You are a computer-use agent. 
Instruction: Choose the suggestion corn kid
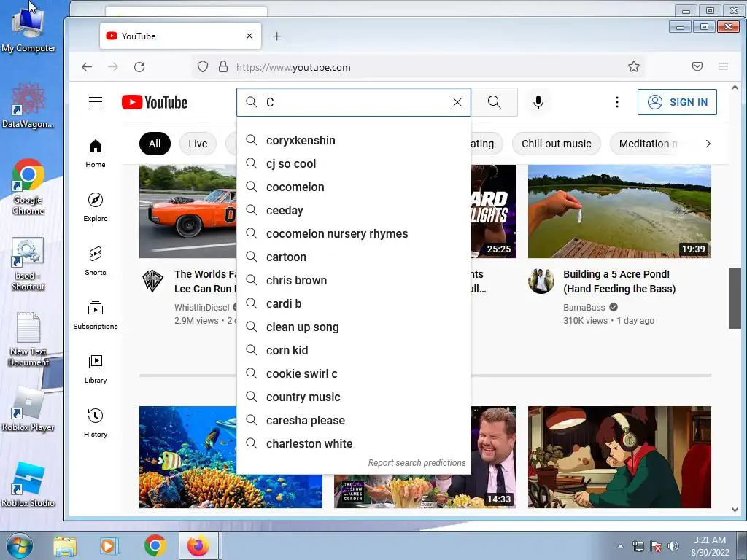[x=354, y=351]
